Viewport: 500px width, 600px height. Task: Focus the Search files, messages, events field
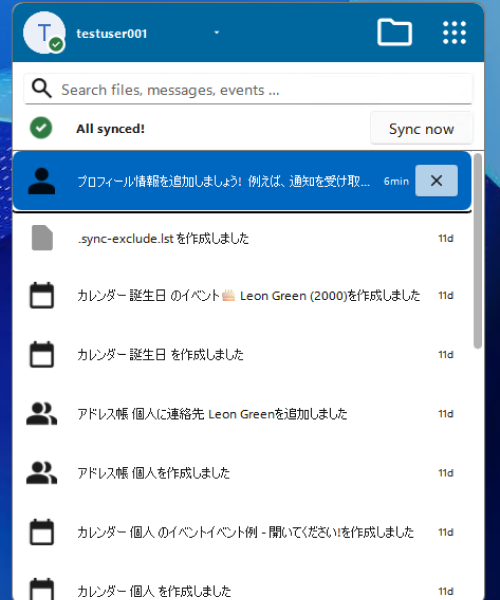point(248,89)
